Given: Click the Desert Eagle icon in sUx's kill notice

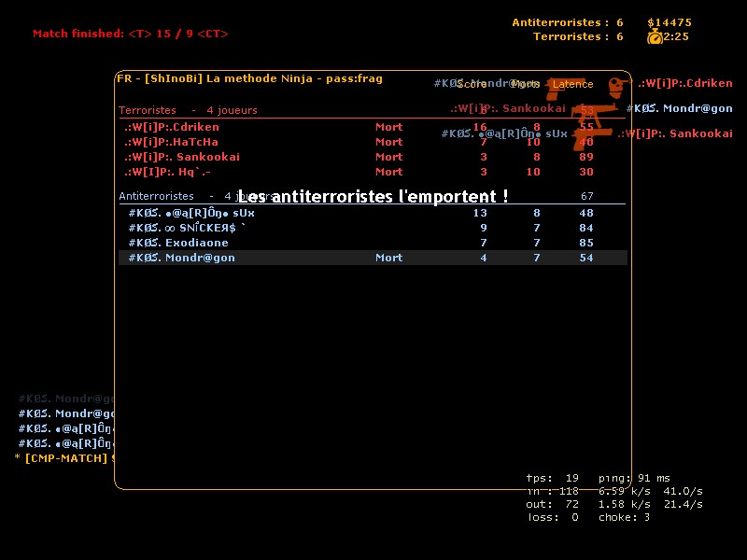Looking at the screenshot, I should pyautogui.click(x=592, y=138).
